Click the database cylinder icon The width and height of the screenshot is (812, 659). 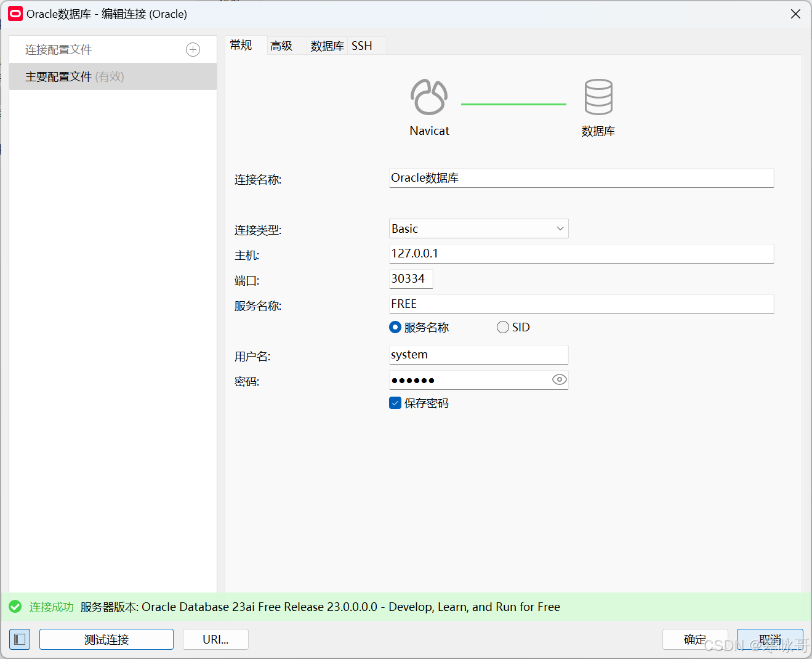coord(598,97)
